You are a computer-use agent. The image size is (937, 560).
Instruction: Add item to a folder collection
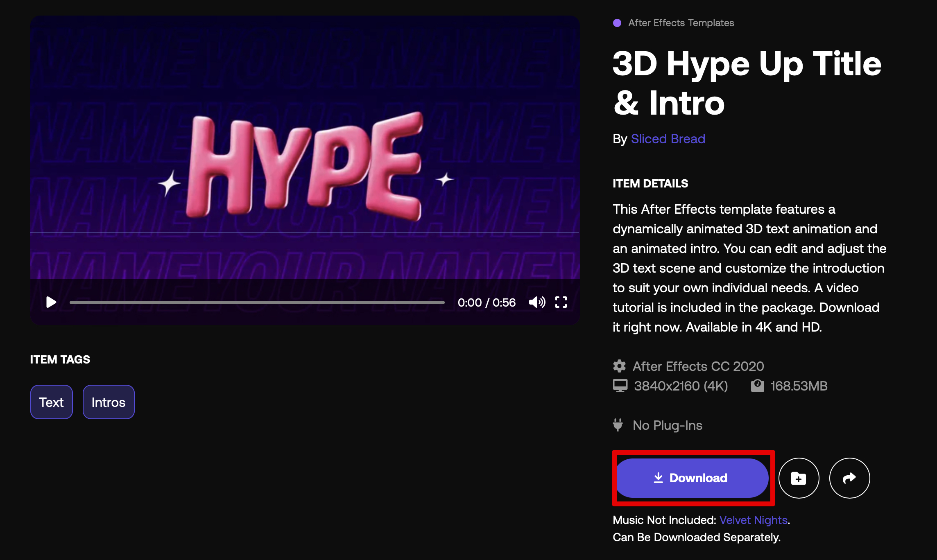(x=799, y=478)
